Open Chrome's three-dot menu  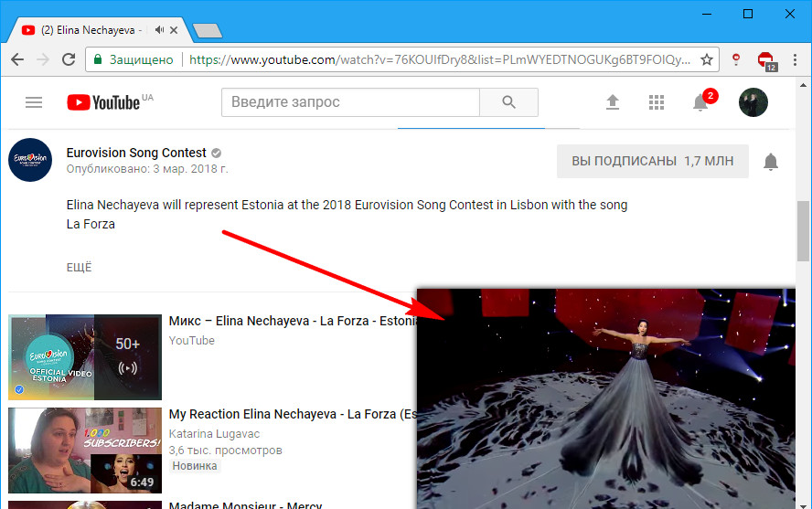tap(795, 59)
